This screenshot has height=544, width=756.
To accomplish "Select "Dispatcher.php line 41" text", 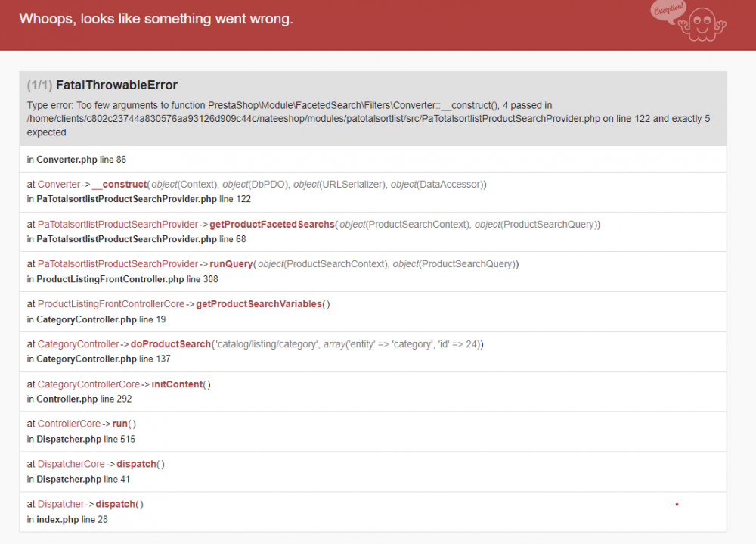I will tap(83, 479).
